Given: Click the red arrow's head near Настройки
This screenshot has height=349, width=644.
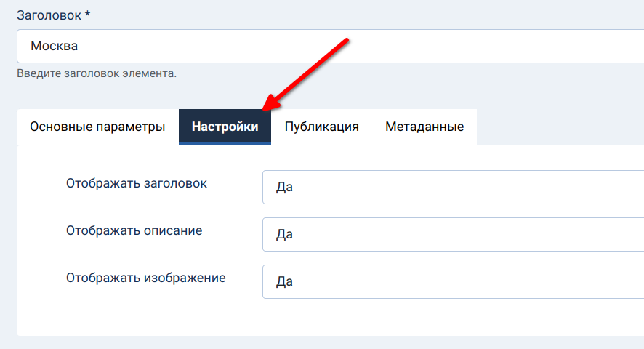Looking at the screenshot, I should (x=269, y=106).
